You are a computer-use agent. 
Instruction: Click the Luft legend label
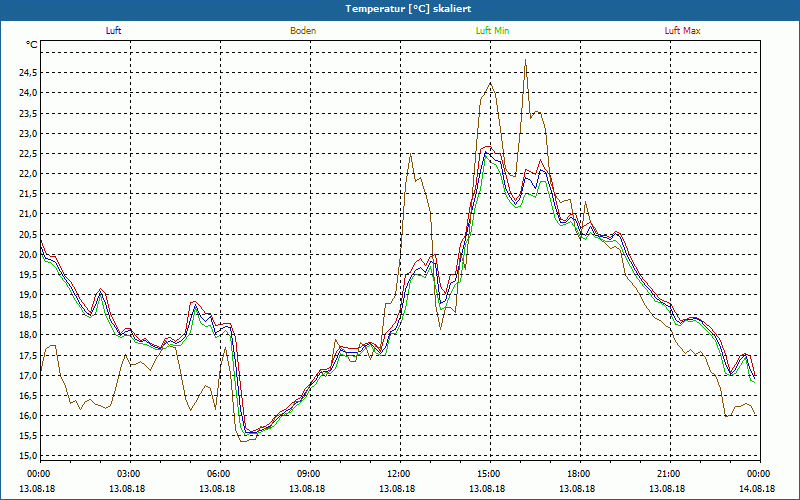tap(113, 31)
